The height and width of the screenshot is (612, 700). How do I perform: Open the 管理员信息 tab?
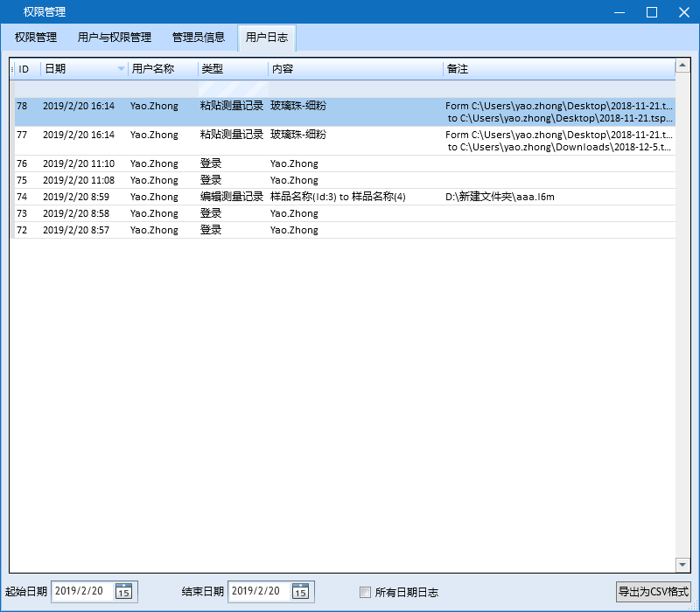[x=199, y=38]
